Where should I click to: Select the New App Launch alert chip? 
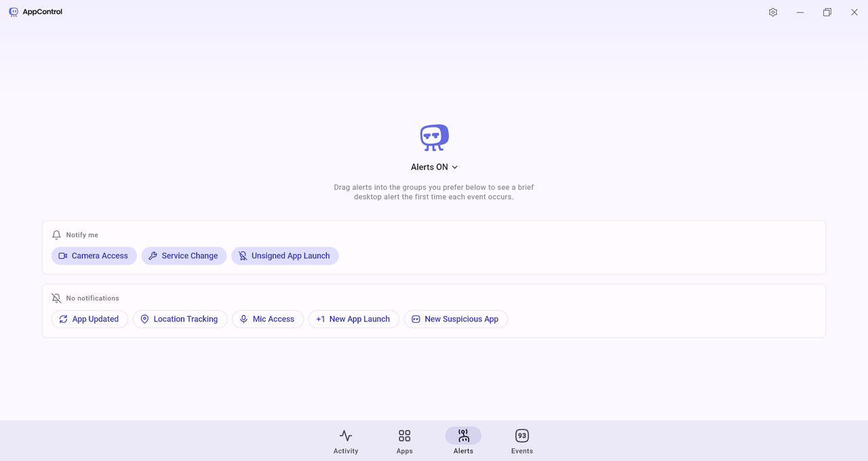click(353, 319)
